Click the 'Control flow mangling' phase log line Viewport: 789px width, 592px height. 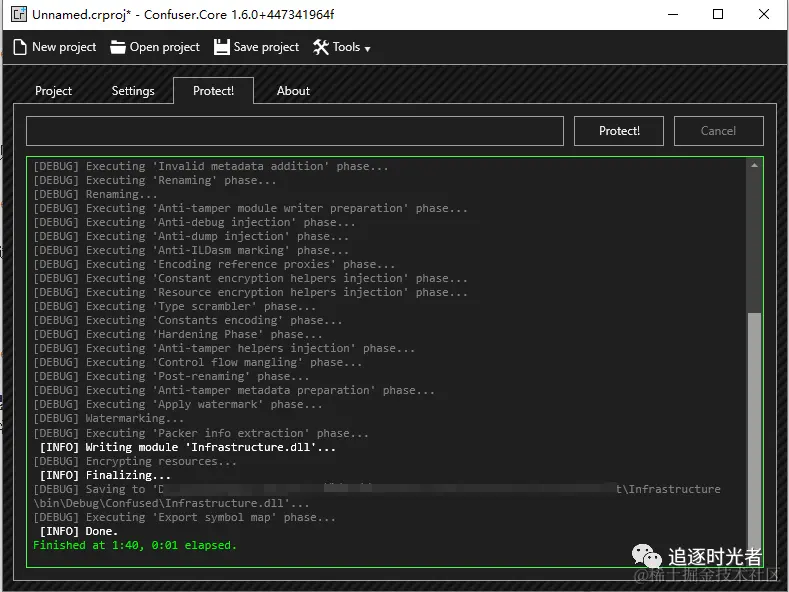pos(197,362)
